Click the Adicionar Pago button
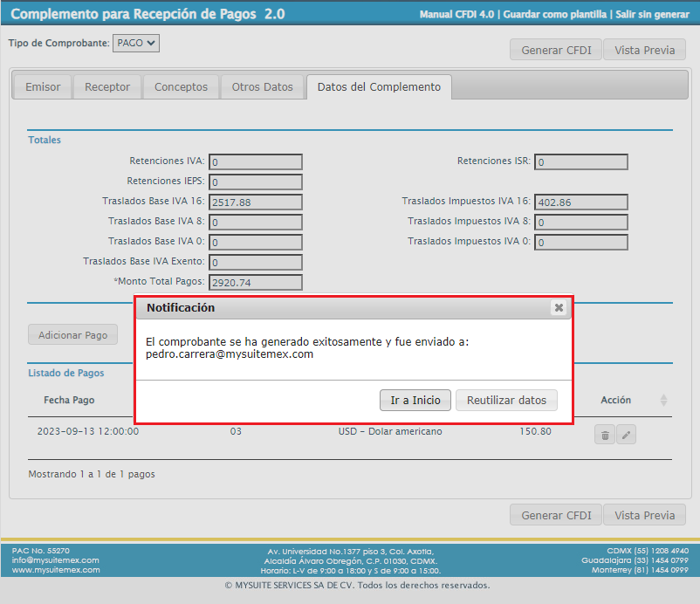Image resolution: width=700 pixels, height=604 pixels. (x=72, y=335)
